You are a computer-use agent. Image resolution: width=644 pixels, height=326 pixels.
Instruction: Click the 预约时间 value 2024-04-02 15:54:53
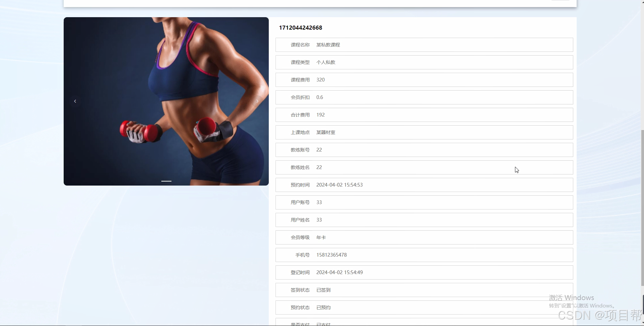tap(340, 185)
